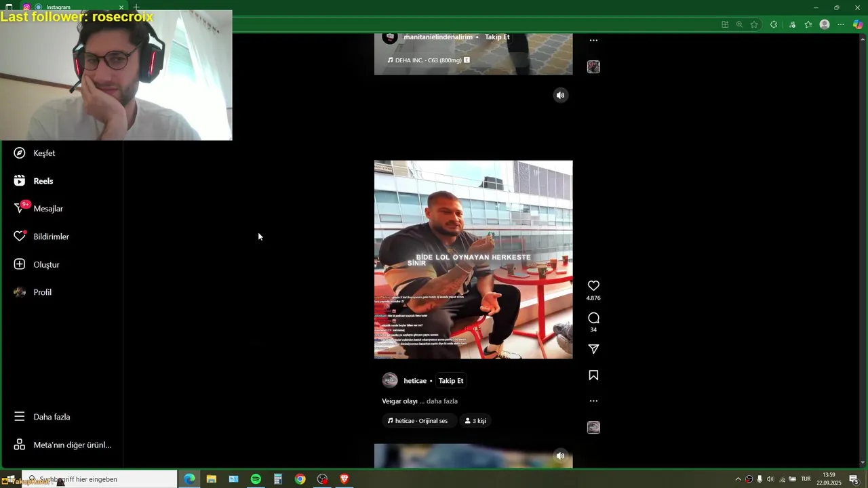Toggle sound on the bottom reel's speaker button
Screen dimensions: 868x488
(x=560, y=455)
